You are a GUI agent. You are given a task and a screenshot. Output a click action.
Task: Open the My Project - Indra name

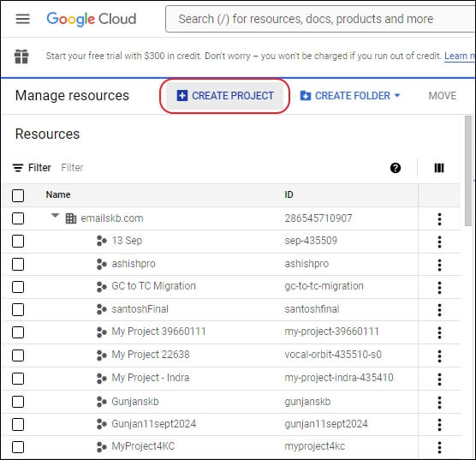(x=151, y=378)
